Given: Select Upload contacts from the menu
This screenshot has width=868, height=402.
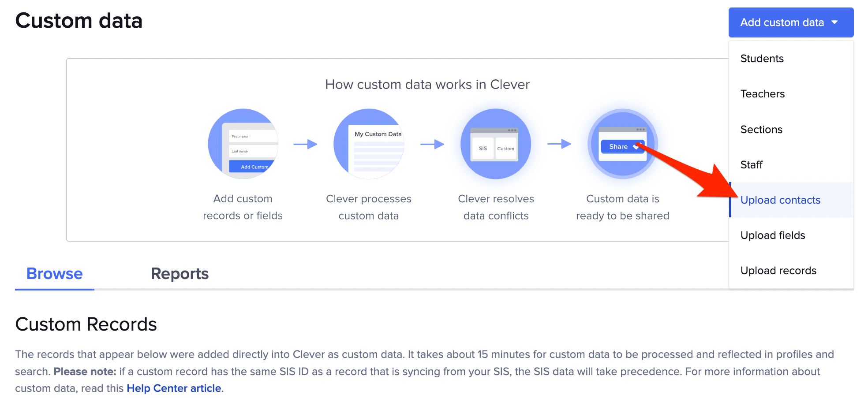Looking at the screenshot, I should 780,200.
